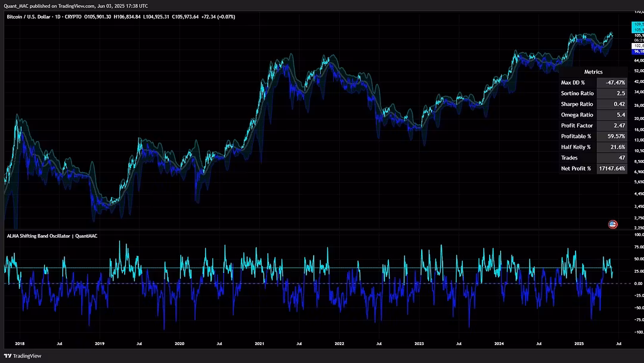
Task: Click the 2022 label on time axis
Action: click(339, 343)
